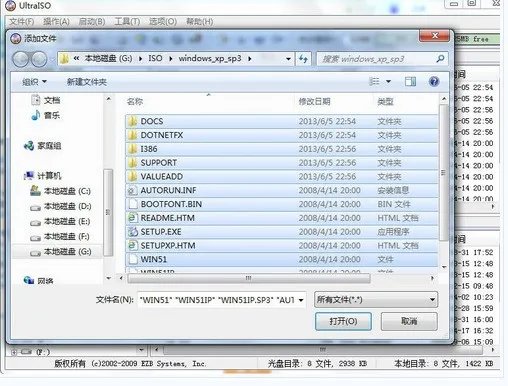
Task: Select the VALUEADD folder
Action: (281, 176)
